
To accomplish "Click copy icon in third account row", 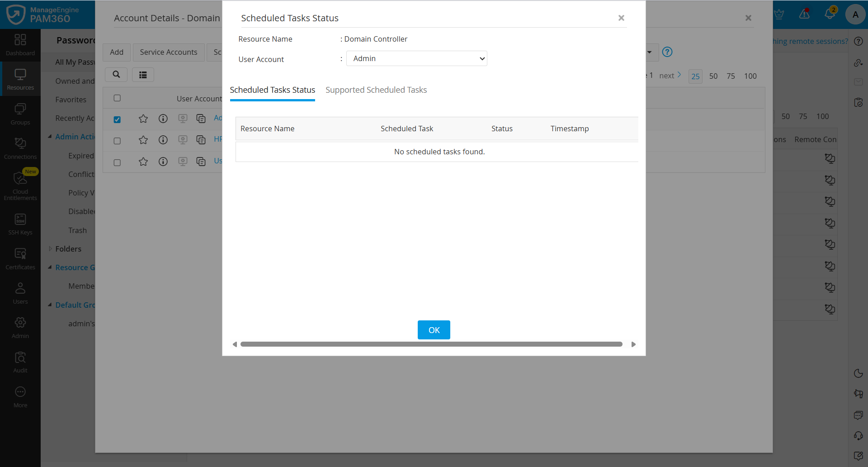I will [x=201, y=162].
